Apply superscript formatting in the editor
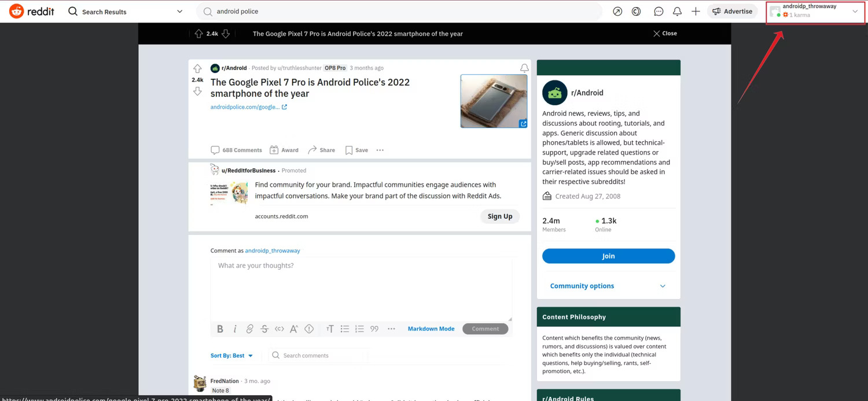Screen dimensions: 868x401 point(294,329)
